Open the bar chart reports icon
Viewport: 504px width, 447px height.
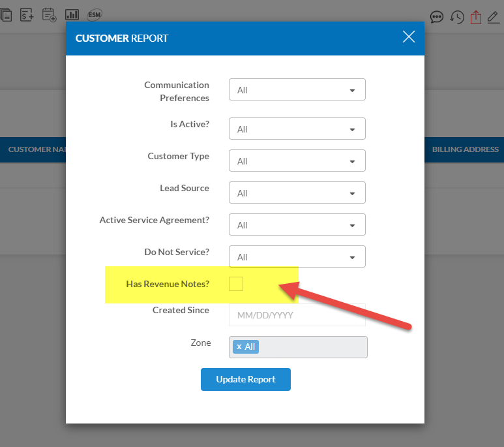pos(72,14)
